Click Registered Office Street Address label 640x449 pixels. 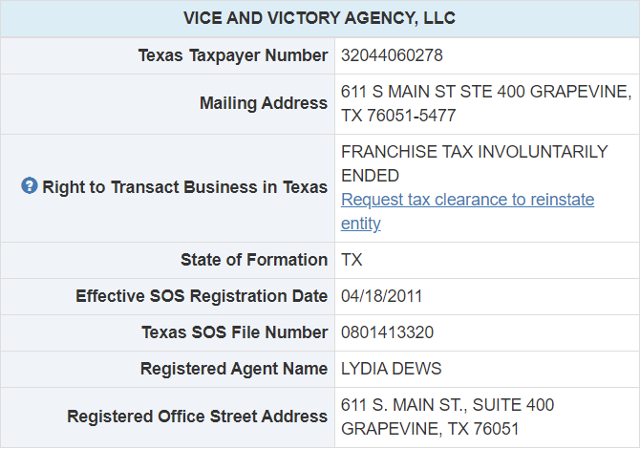tap(197, 416)
